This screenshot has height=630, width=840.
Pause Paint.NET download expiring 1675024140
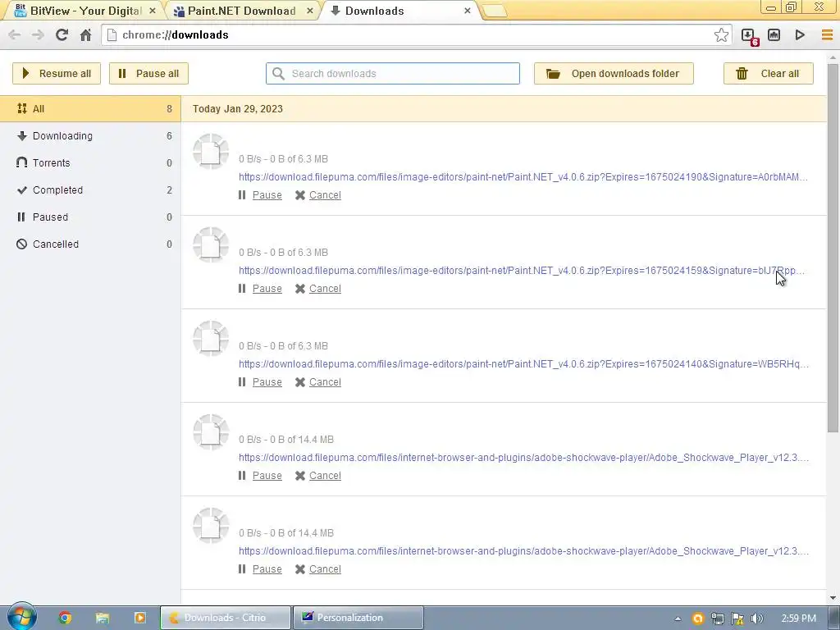(267, 382)
